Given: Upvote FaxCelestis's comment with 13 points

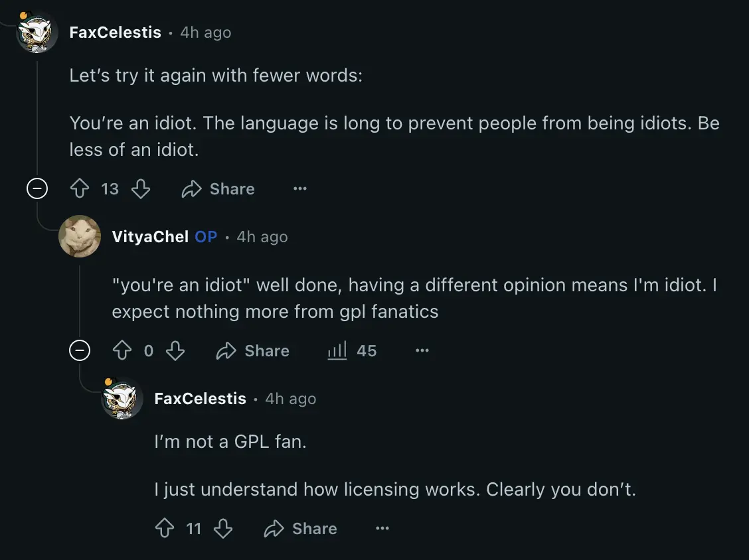Looking at the screenshot, I should (79, 188).
